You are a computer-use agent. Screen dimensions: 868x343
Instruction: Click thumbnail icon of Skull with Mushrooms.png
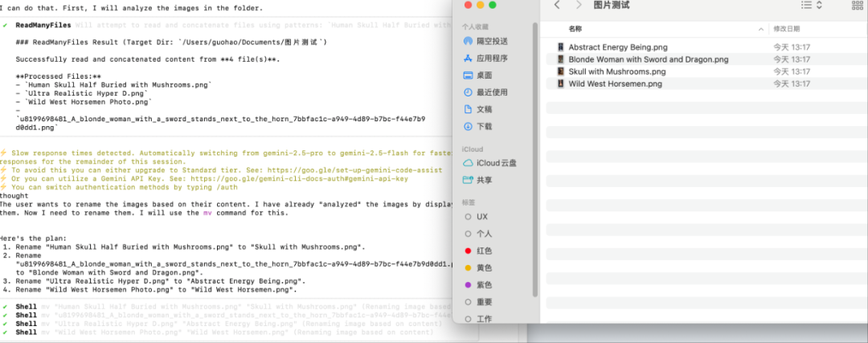[561, 71]
